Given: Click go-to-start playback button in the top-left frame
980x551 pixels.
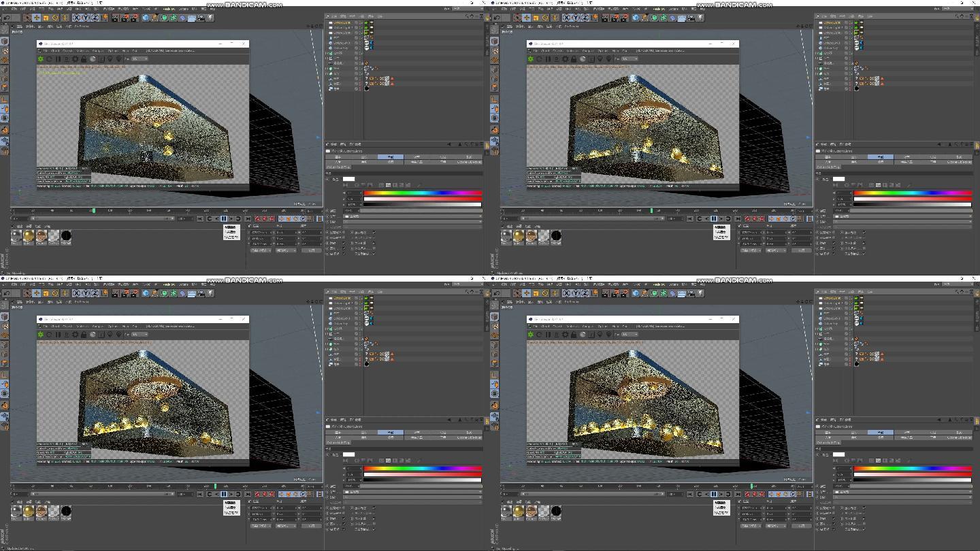Looking at the screenshot, I should (200, 218).
